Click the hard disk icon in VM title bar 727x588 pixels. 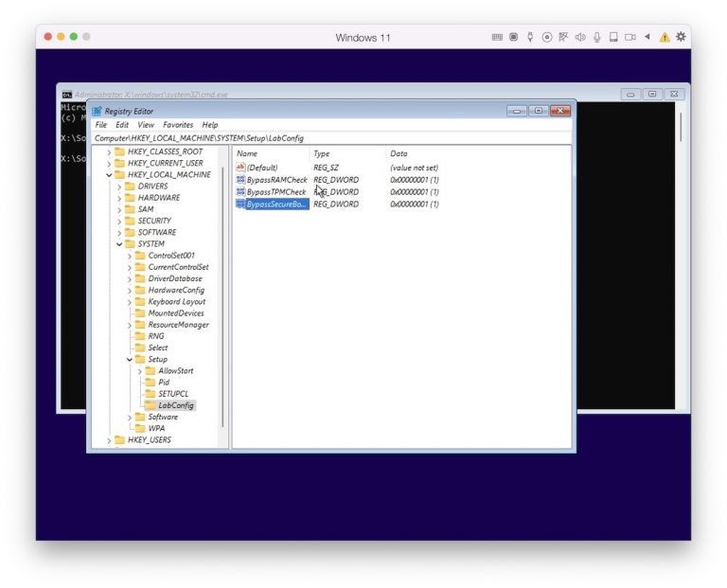613,37
